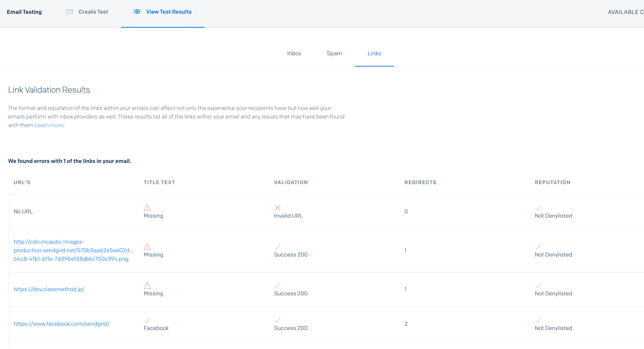
Task: Click warning triangle for dev.classmethod.jp row
Action: pos(147,286)
